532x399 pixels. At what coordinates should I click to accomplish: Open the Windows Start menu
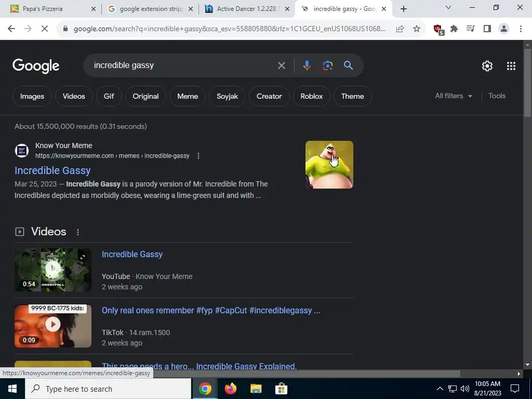click(x=12, y=389)
